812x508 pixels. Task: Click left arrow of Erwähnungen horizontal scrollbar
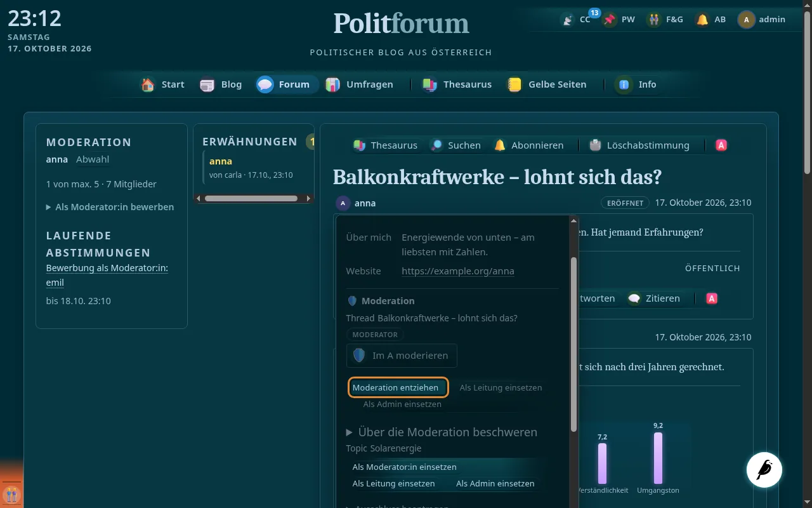[x=198, y=199]
